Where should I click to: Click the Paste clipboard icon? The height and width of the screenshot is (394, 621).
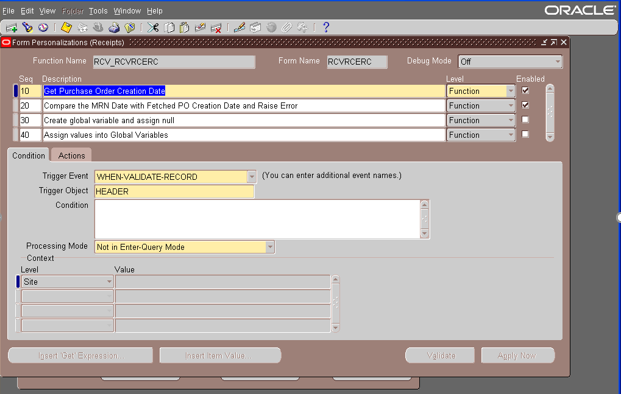tap(184, 27)
